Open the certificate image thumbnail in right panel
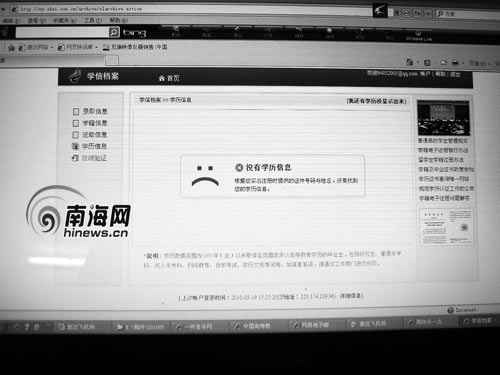 pos(447,227)
